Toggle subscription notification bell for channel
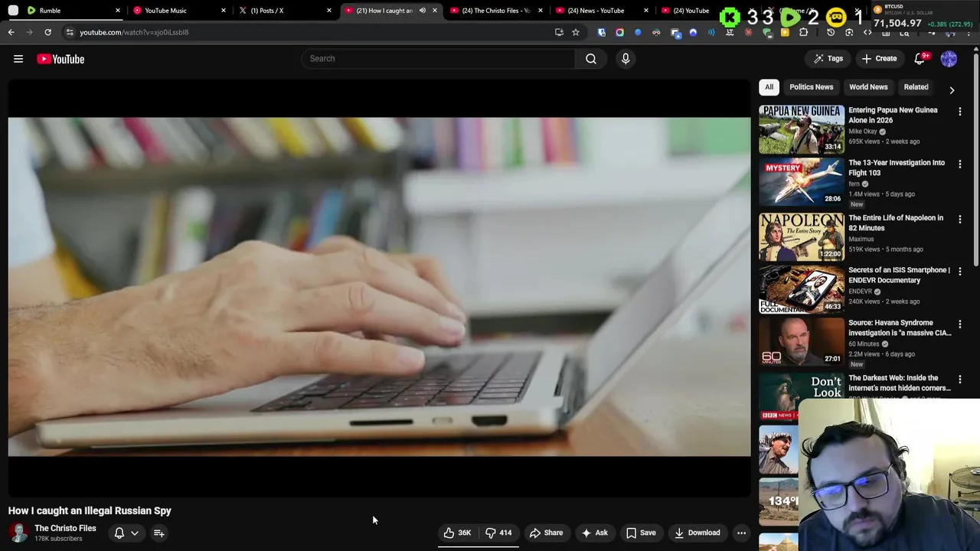 tap(119, 533)
